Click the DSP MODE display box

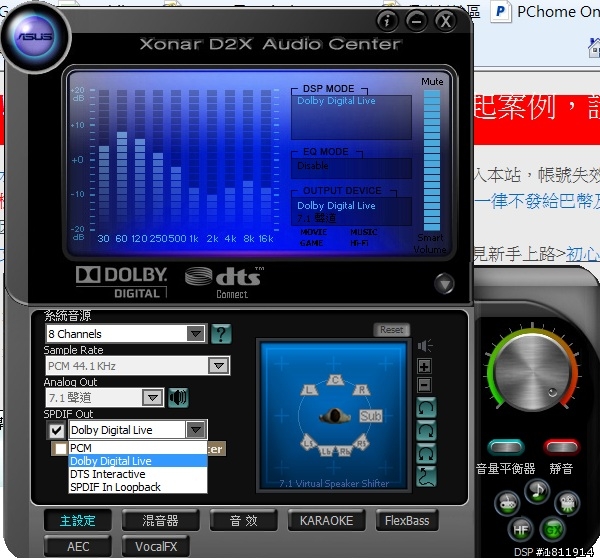pyautogui.click(x=351, y=117)
